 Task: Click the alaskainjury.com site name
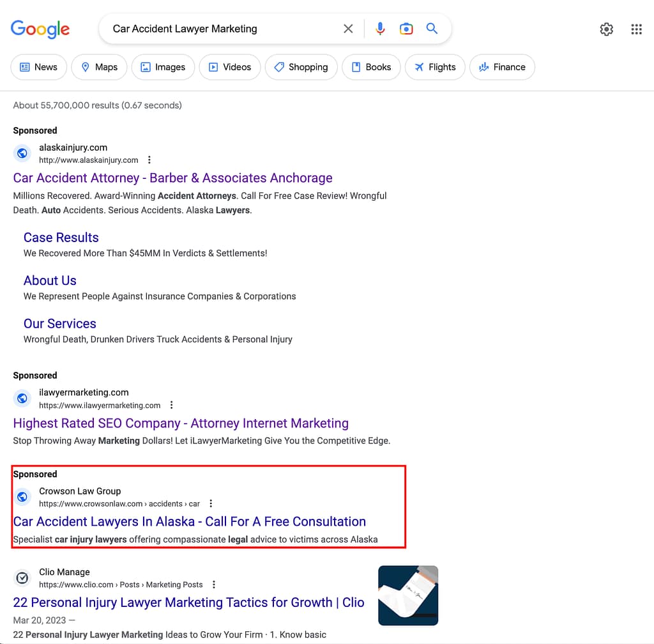[73, 147]
